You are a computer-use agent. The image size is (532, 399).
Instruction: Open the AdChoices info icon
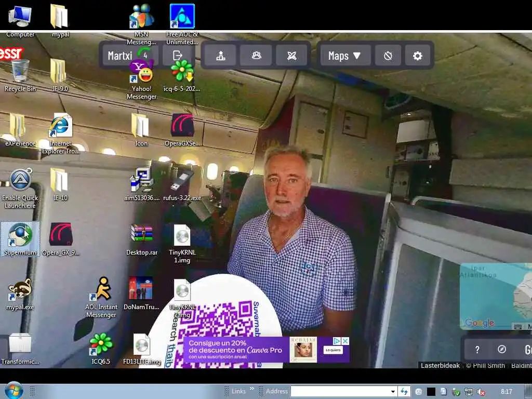(x=337, y=341)
